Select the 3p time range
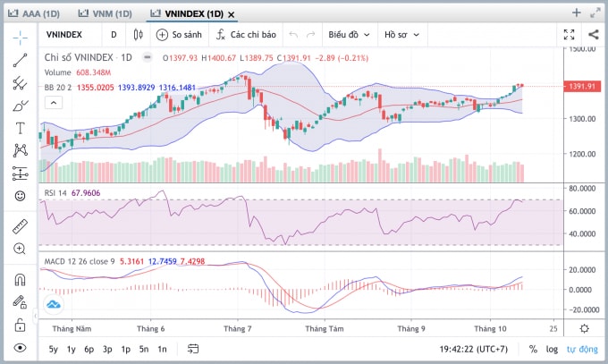 pyautogui.click(x=107, y=350)
